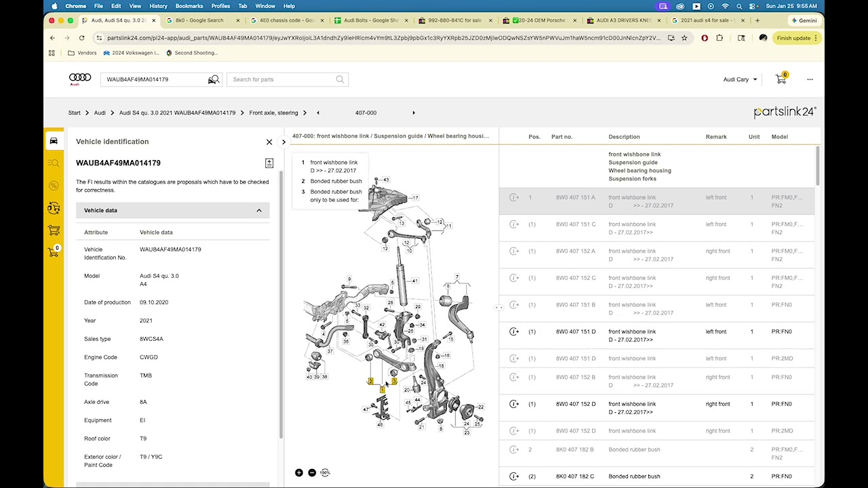Click info icon for part 8W0 407 151 A
The image size is (868, 488).
pos(514,197)
